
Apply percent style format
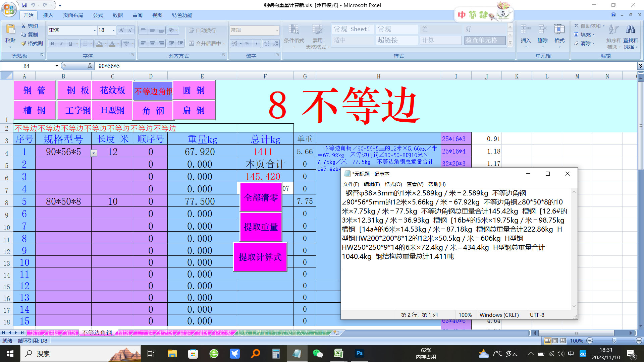[247, 44]
